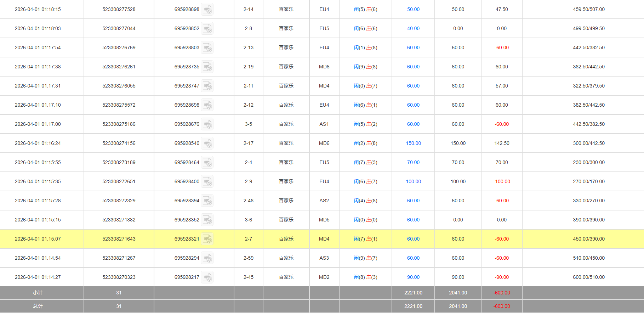Screen dimensions: 644x321
Task: Click the blue 100.00 bet amount
Action: tap(413, 182)
